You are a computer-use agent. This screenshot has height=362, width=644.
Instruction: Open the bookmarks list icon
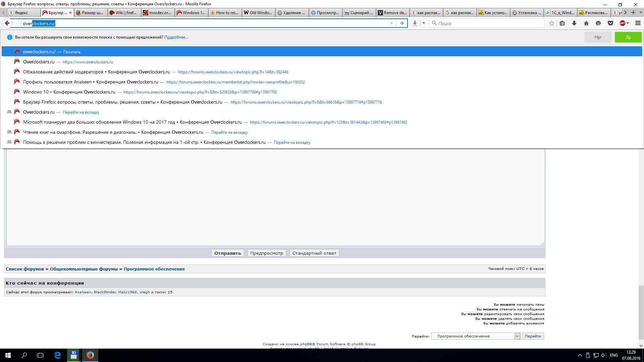pos(562,23)
